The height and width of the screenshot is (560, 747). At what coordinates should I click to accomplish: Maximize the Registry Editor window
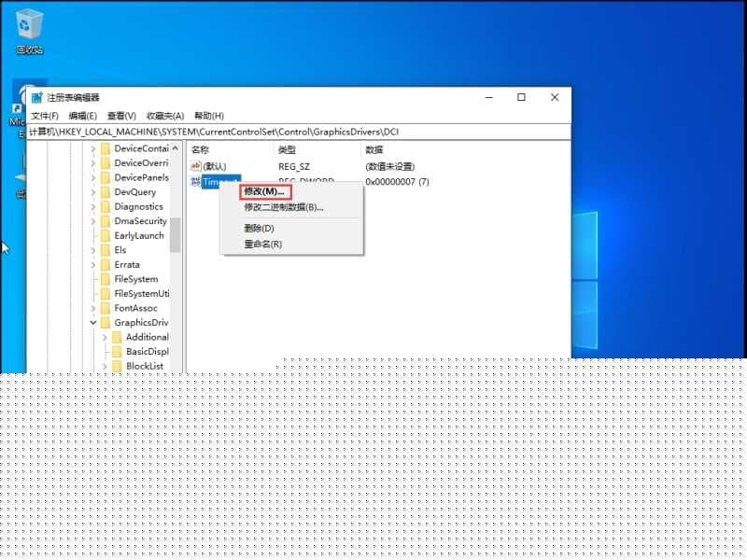tap(522, 97)
